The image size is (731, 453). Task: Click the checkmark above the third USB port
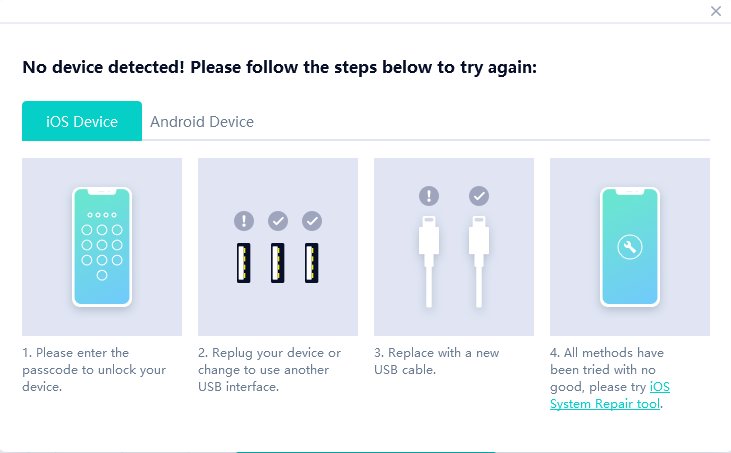tap(312, 220)
